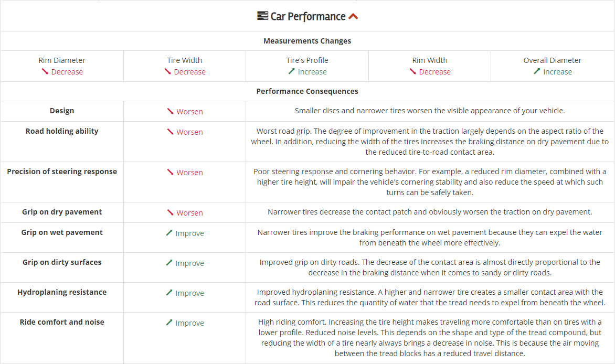The image size is (615, 364).
Task: Select the Measurements Changes header row
Action: [307, 41]
